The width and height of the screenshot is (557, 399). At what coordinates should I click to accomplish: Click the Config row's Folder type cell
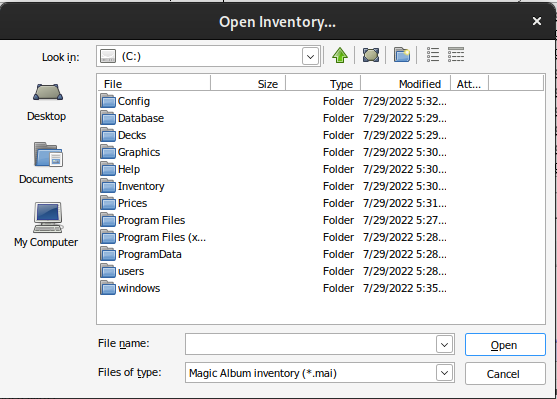click(338, 101)
